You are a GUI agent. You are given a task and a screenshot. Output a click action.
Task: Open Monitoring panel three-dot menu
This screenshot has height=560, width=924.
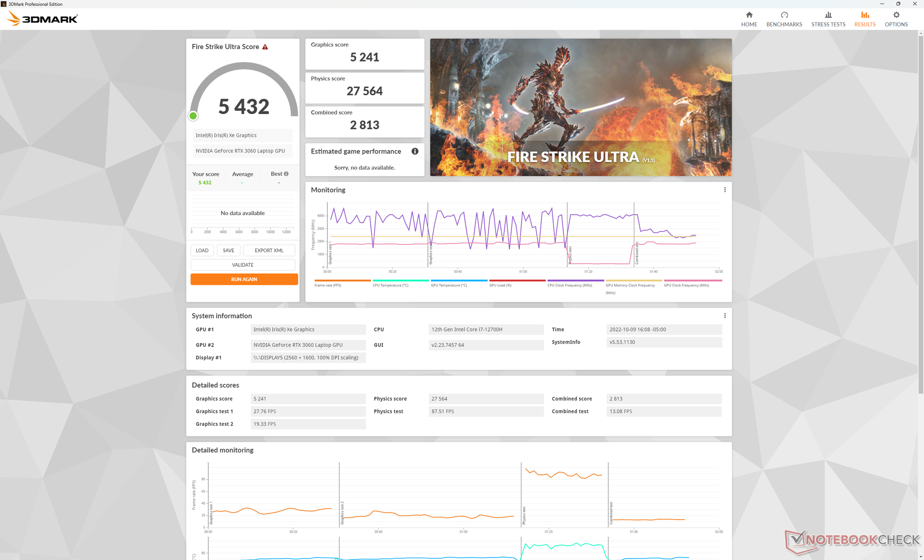(724, 190)
